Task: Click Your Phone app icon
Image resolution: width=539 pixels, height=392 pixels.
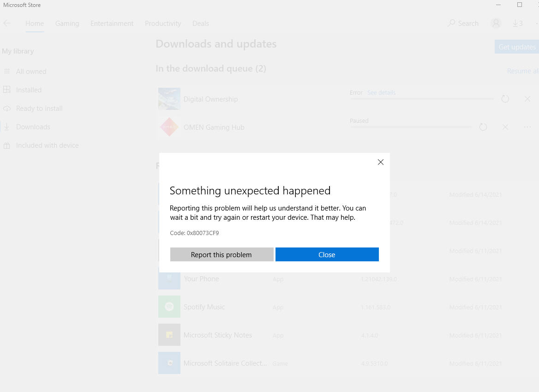Action: coord(169,278)
